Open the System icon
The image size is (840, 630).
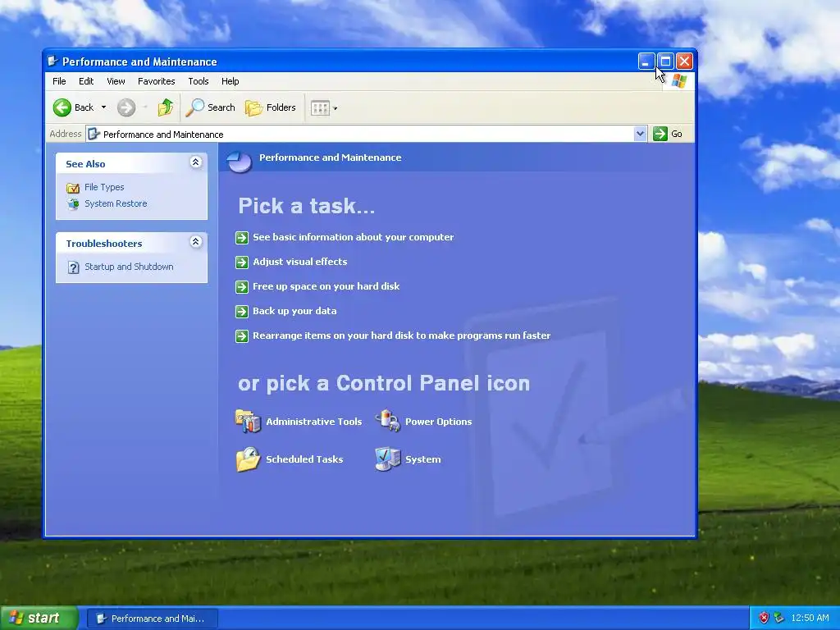point(388,459)
